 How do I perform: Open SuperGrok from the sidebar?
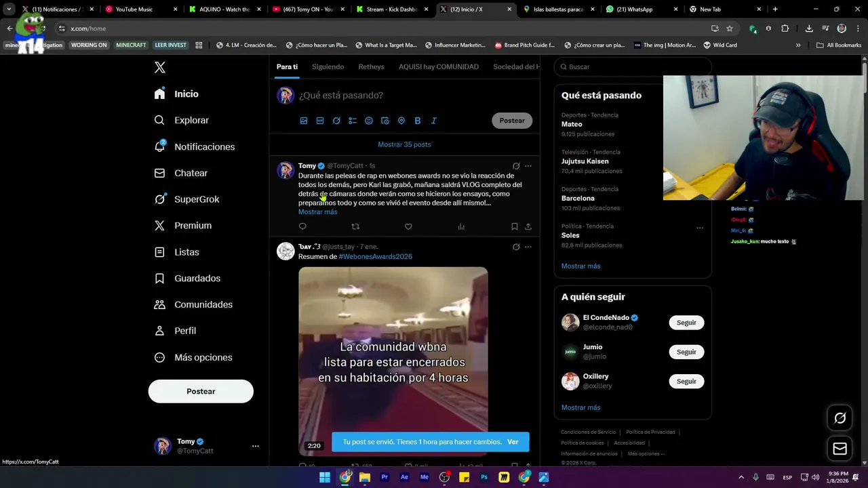186,199
